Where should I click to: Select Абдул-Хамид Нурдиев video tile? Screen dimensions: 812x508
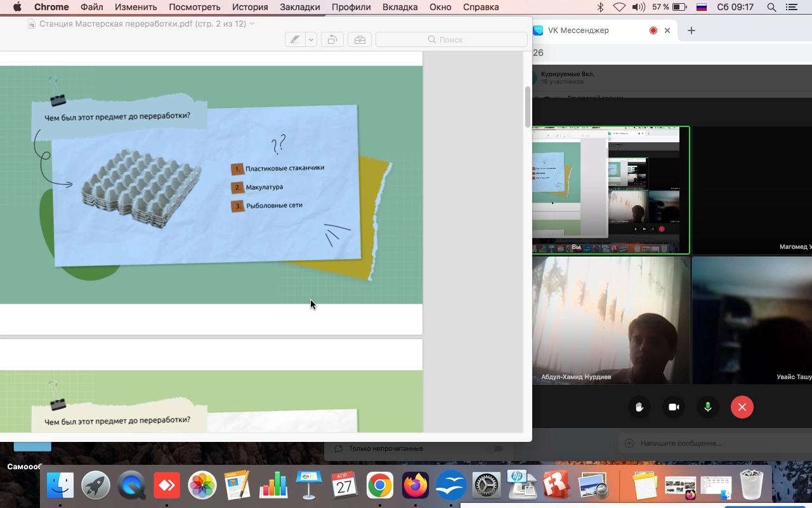click(x=611, y=320)
